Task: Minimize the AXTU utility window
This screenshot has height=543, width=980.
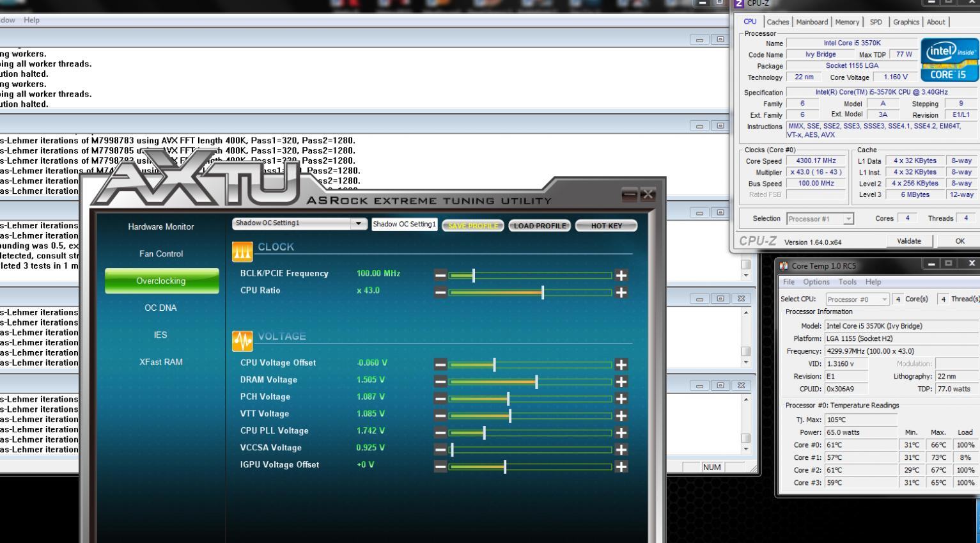Action: point(629,194)
